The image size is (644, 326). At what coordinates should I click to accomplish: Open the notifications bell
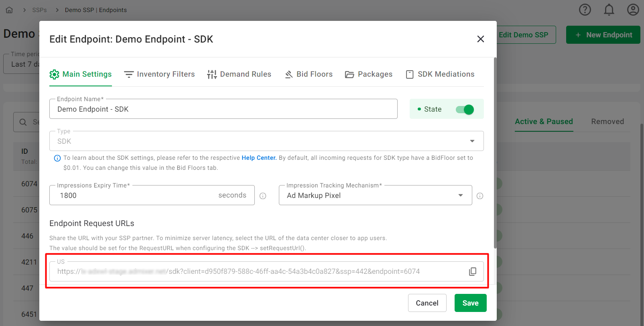609,10
